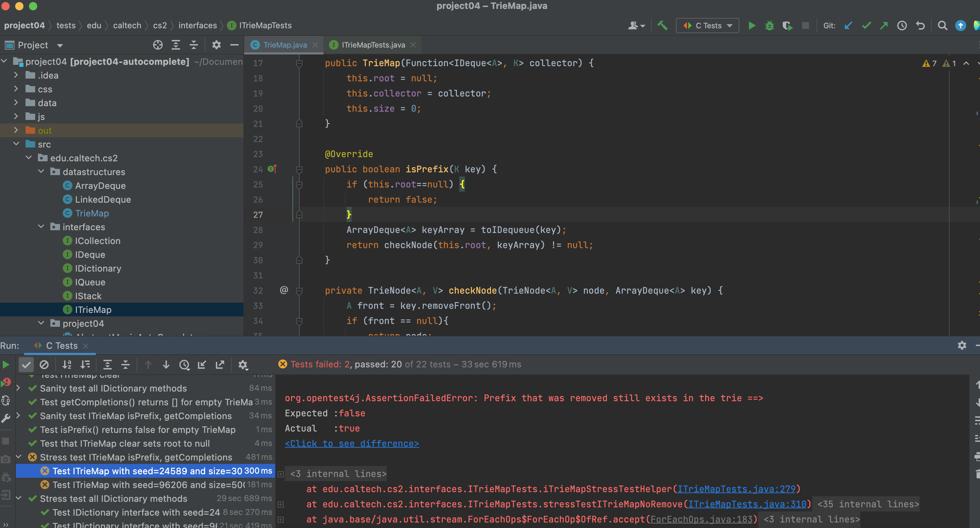The image size is (980, 528).
Task: Expand the out folder in the project tree
Action: 16,130
